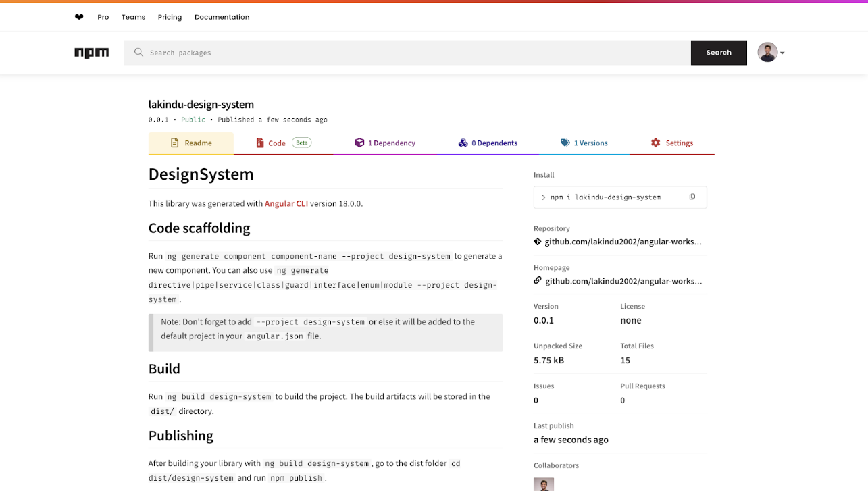This screenshot has width=868, height=491.
Task: Follow the Angular CLI link
Action: coord(286,203)
